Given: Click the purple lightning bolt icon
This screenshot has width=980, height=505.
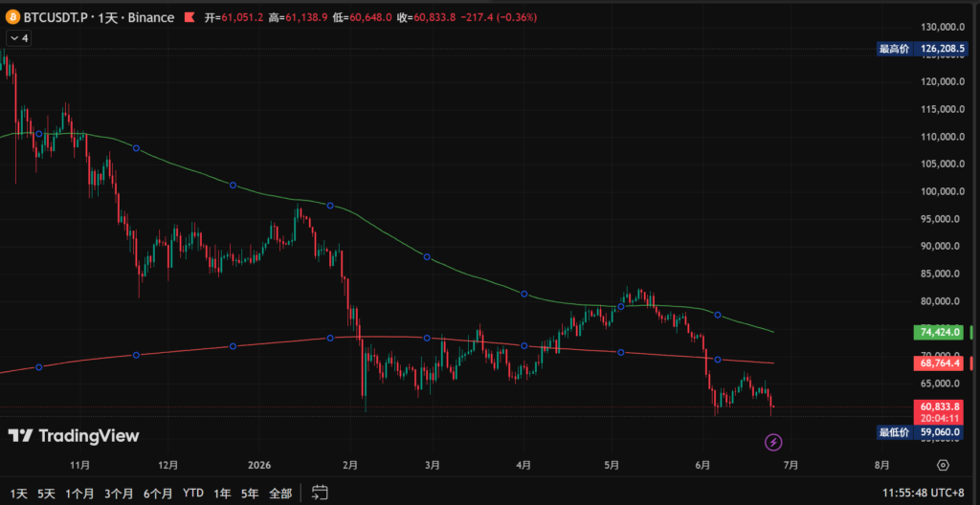Looking at the screenshot, I should (773, 443).
